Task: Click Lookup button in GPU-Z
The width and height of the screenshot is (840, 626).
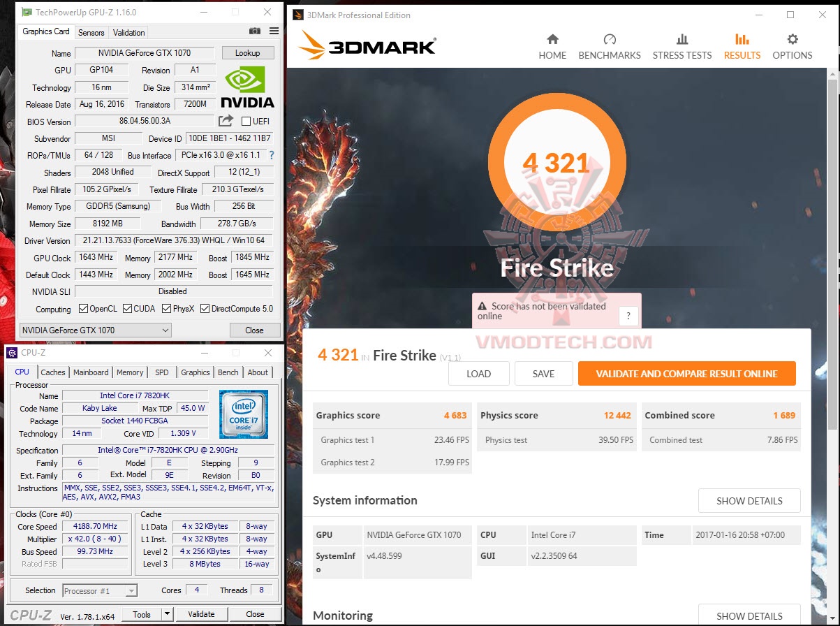Action: pyautogui.click(x=248, y=53)
